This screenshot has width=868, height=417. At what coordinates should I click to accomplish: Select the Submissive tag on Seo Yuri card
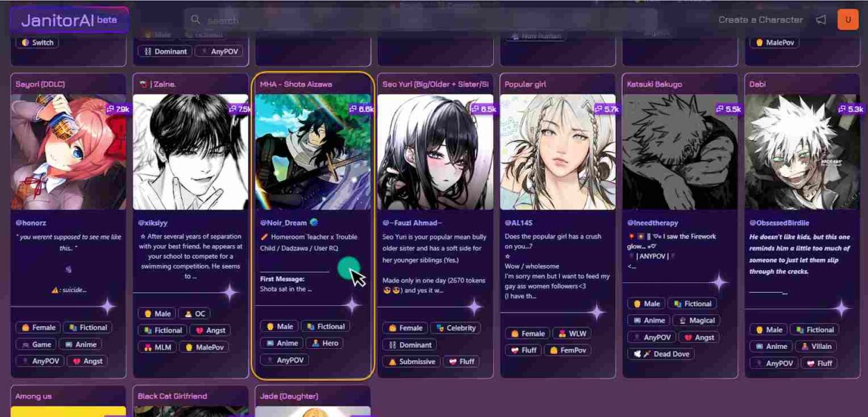pos(412,361)
